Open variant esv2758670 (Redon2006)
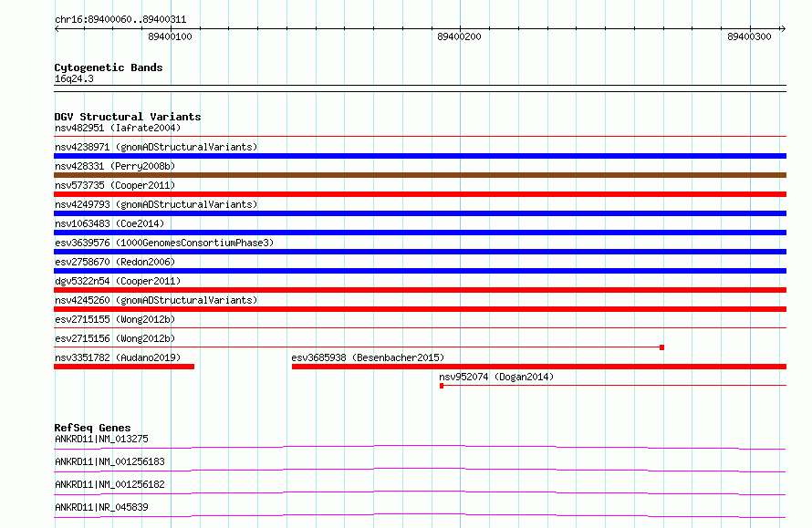 click(115, 262)
